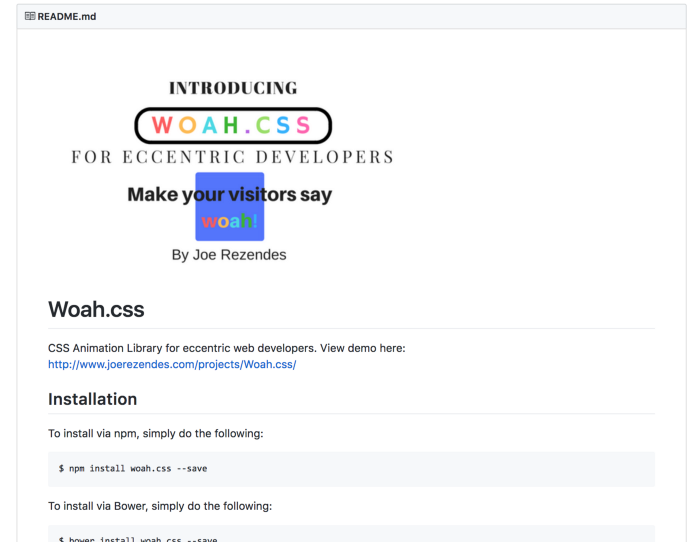Click the 'Make your visitors say' headline
The width and height of the screenshot is (700, 542).
[x=229, y=195]
